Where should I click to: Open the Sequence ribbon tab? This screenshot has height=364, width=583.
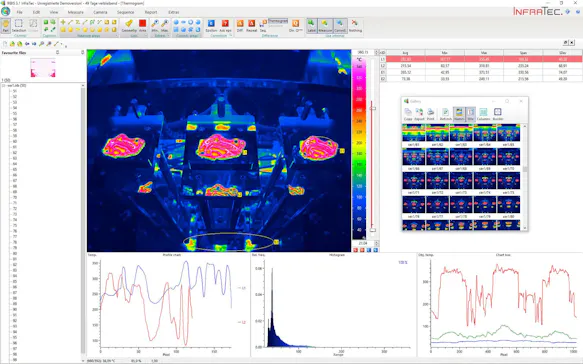(x=125, y=12)
